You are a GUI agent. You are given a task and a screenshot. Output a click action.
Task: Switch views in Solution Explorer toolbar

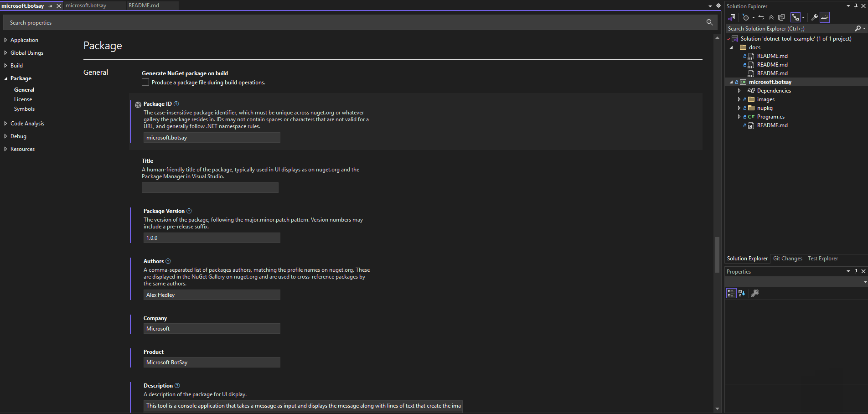click(x=732, y=17)
